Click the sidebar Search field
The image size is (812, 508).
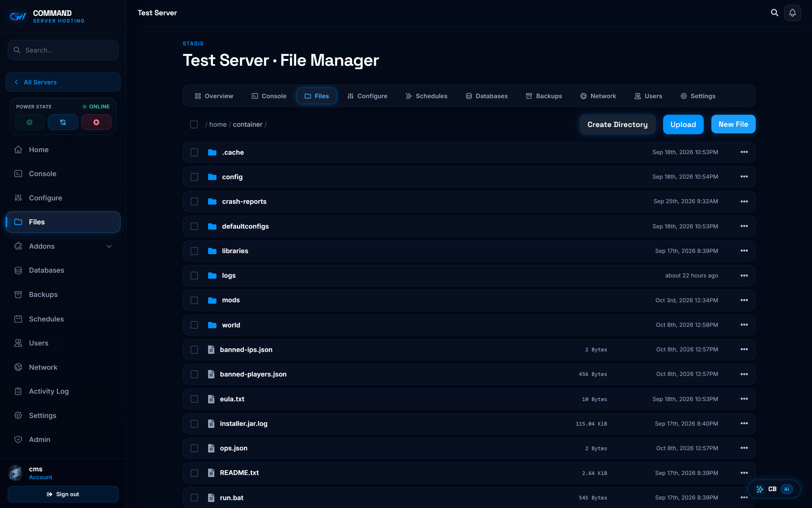63,50
